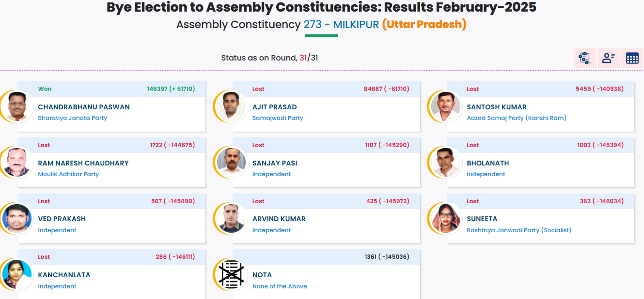644x299 pixels.
Task: Switch to candidate list view icon
Action: coord(609,58)
